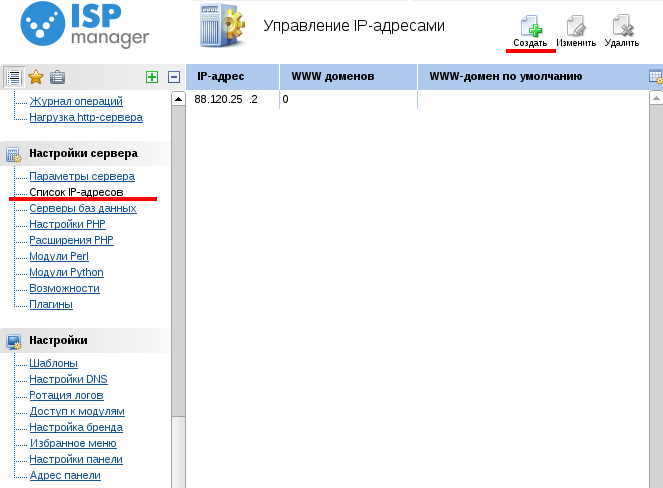Open Нагрузка http-сервера link
Image resolution: width=663 pixels, height=488 pixels.
86,117
